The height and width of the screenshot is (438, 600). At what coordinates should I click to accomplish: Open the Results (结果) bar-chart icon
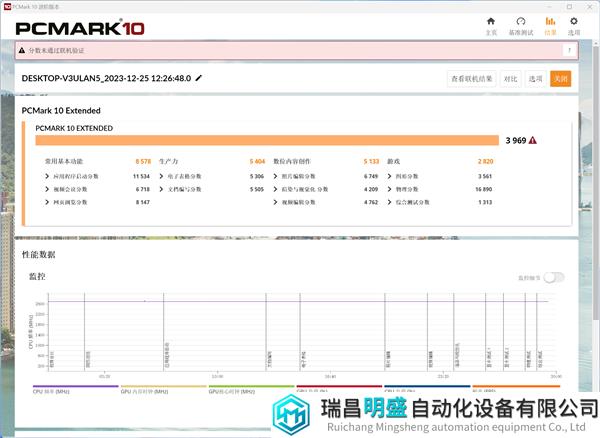[550, 21]
